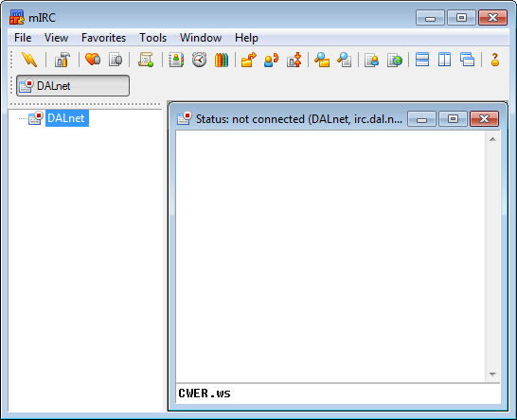
Task: Minimize the Status window
Action: tap(421, 118)
